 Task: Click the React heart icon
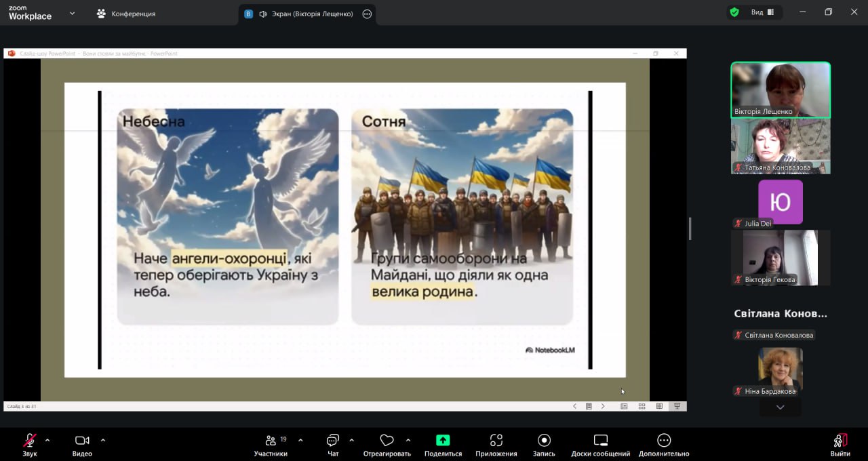[x=387, y=441]
